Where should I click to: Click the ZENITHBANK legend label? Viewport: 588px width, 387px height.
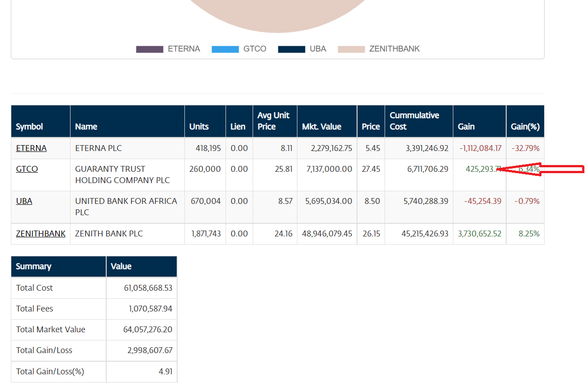click(395, 49)
